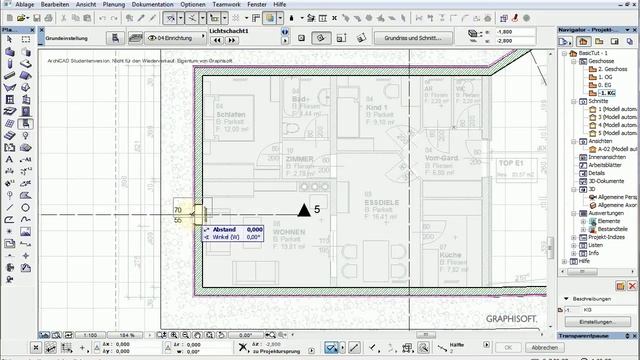
Task: Select the Circle tool in the toolbox
Action: click(26, 208)
